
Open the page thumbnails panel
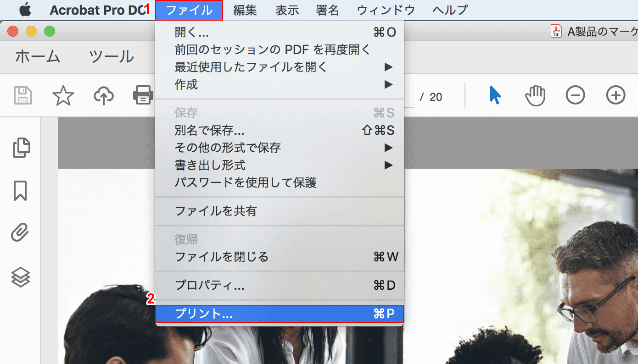pos(21,148)
